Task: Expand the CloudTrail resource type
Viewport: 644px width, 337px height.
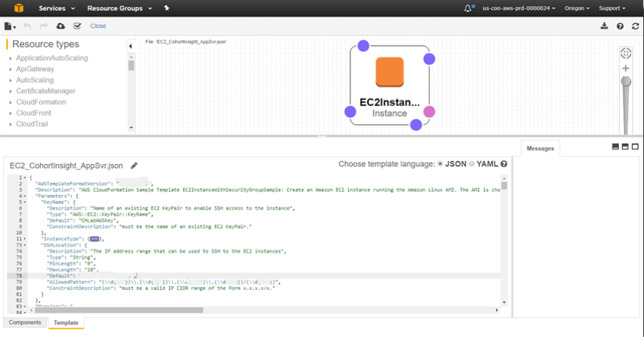Action: [x=11, y=124]
